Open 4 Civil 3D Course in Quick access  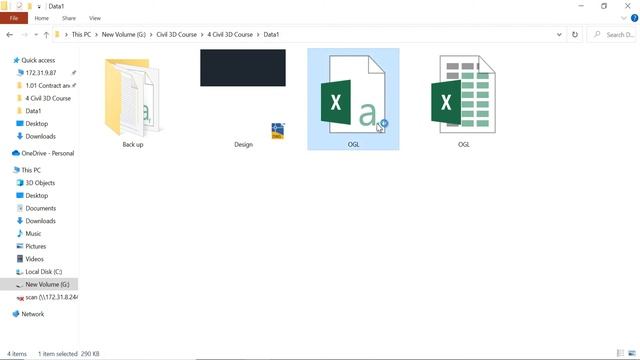tap(48, 98)
